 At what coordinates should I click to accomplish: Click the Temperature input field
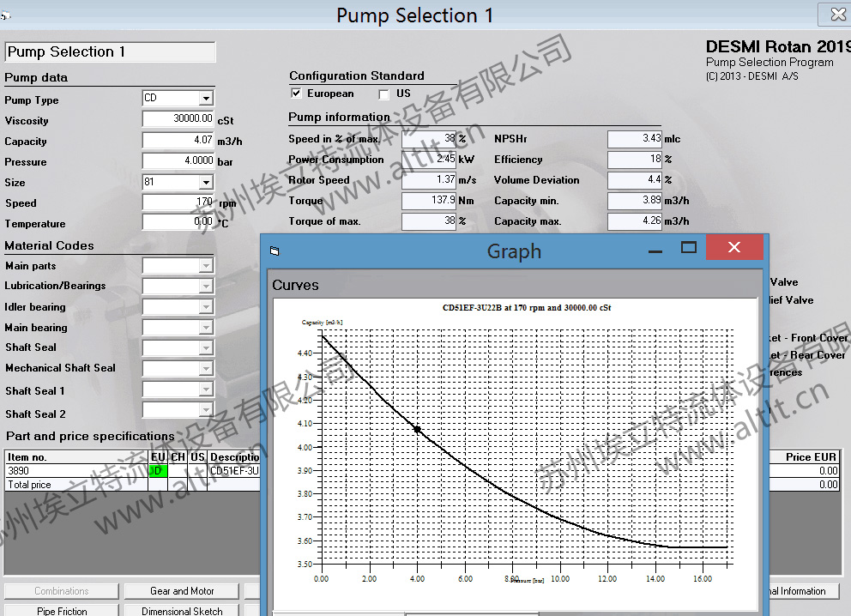(x=178, y=222)
